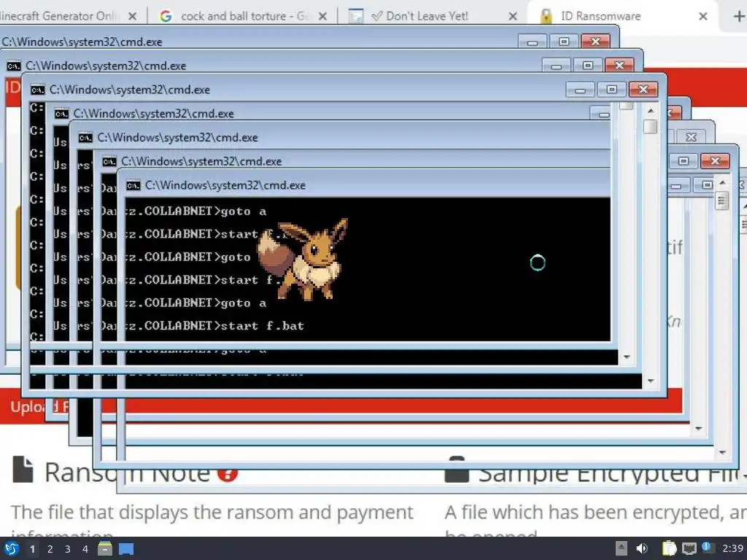Close the ID Ransomware tab
The width and height of the screenshot is (747, 560).
(x=703, y=16)
